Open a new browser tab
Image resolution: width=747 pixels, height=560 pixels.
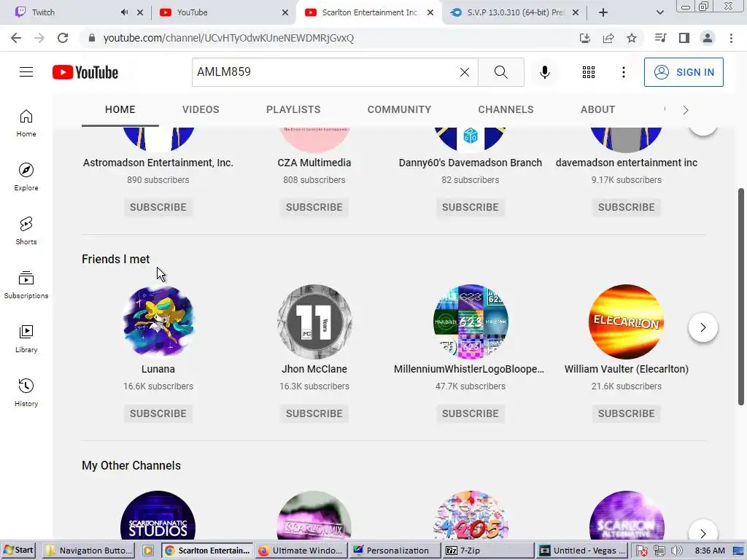tap(603, 12)
